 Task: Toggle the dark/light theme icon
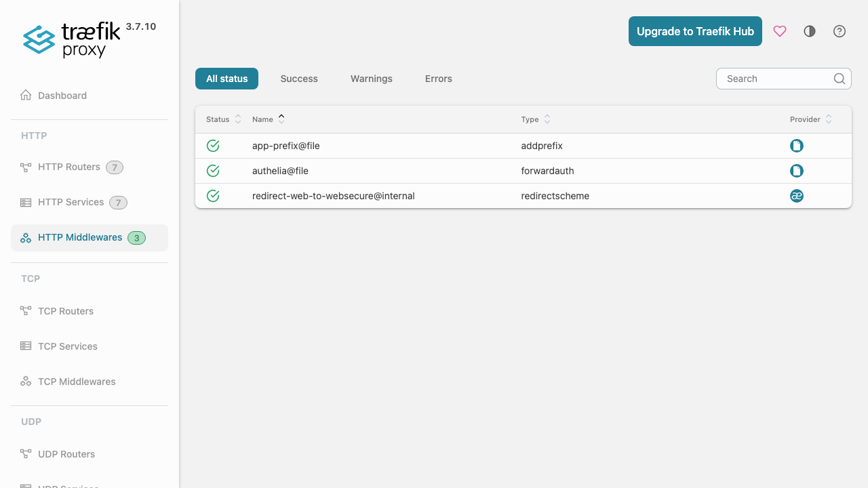point(810,31)
